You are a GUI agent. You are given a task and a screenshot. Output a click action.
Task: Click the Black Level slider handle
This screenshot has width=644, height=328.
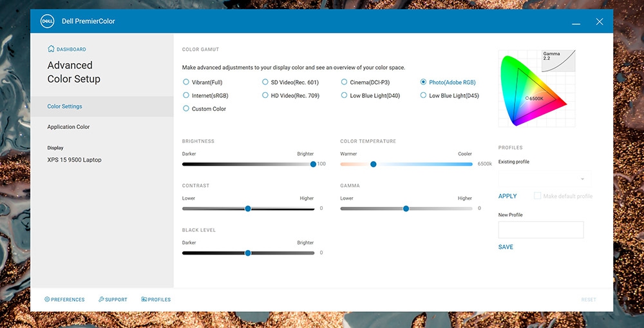tap(248, 253)
